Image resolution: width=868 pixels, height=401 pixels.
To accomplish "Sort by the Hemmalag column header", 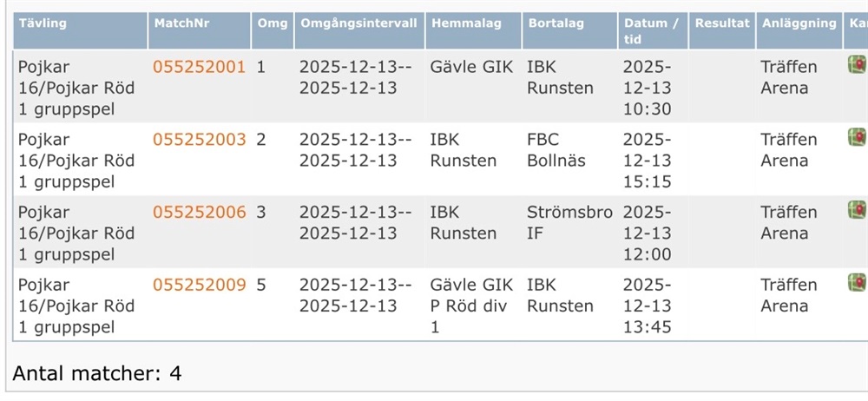I will 466,23.
